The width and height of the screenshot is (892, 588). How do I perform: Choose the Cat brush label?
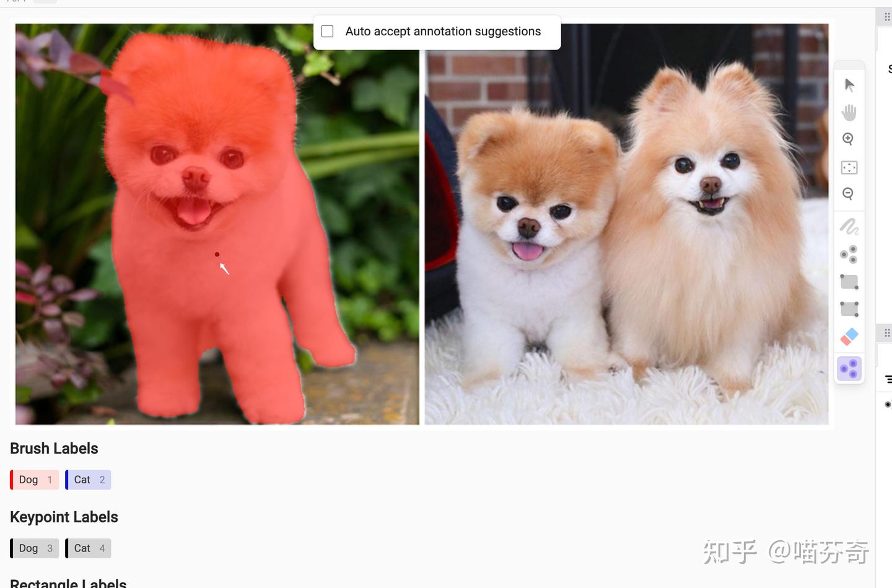88,480
